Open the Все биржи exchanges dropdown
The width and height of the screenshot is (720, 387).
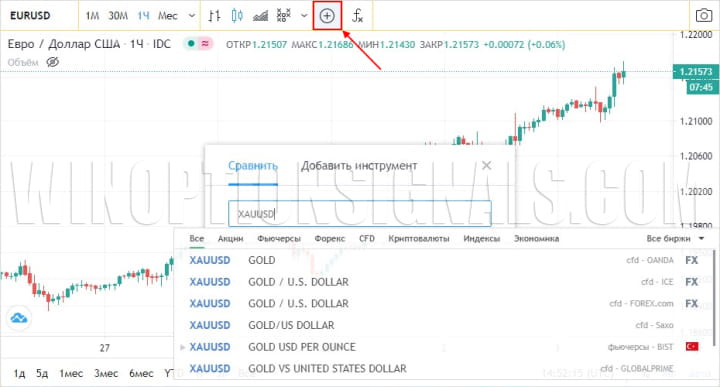click(675, 239)
